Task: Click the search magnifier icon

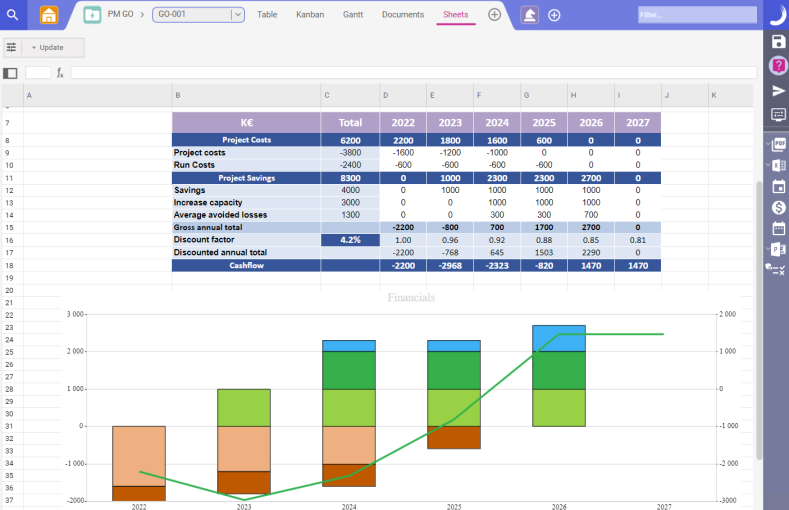Action: pyautogui.click(x=12, y=15)
